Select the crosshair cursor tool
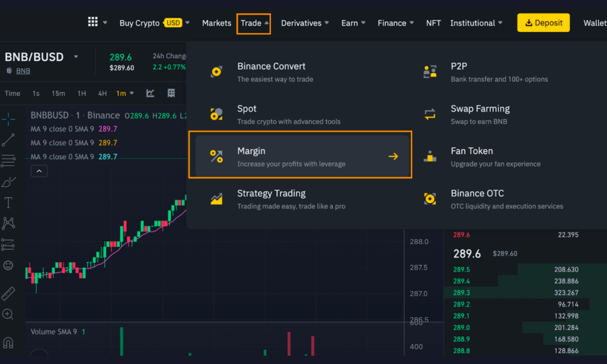 pos(8,119)
